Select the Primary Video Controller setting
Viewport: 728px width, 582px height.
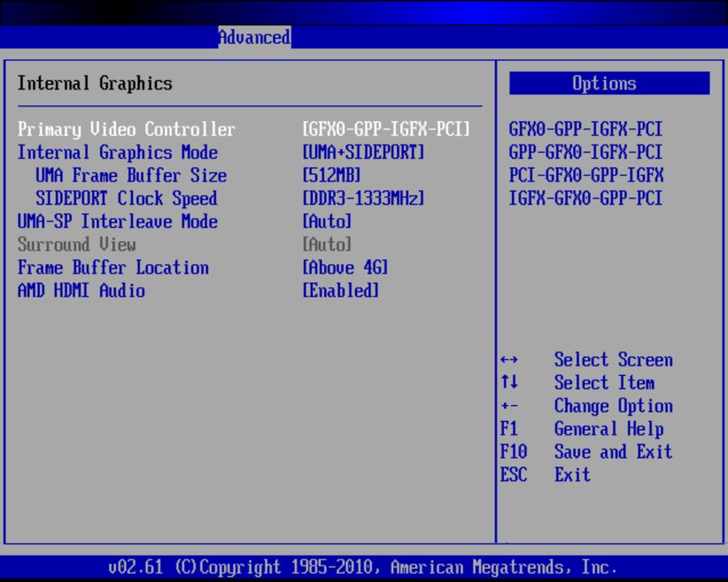point(126,129)
